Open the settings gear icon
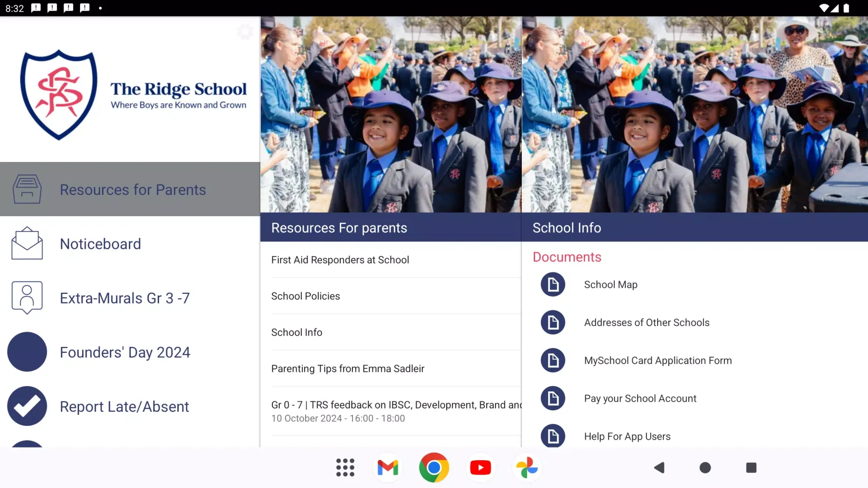The image size is (868, 488). 245,32
